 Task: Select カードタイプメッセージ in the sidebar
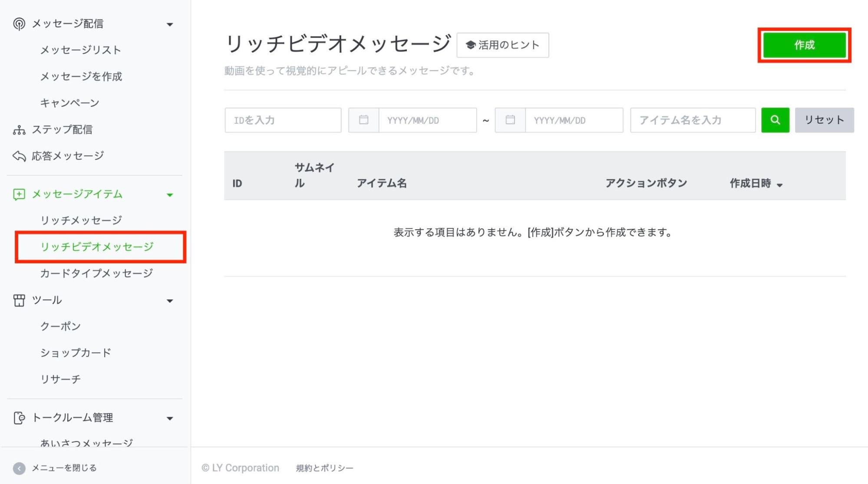[x=96, y=273]
